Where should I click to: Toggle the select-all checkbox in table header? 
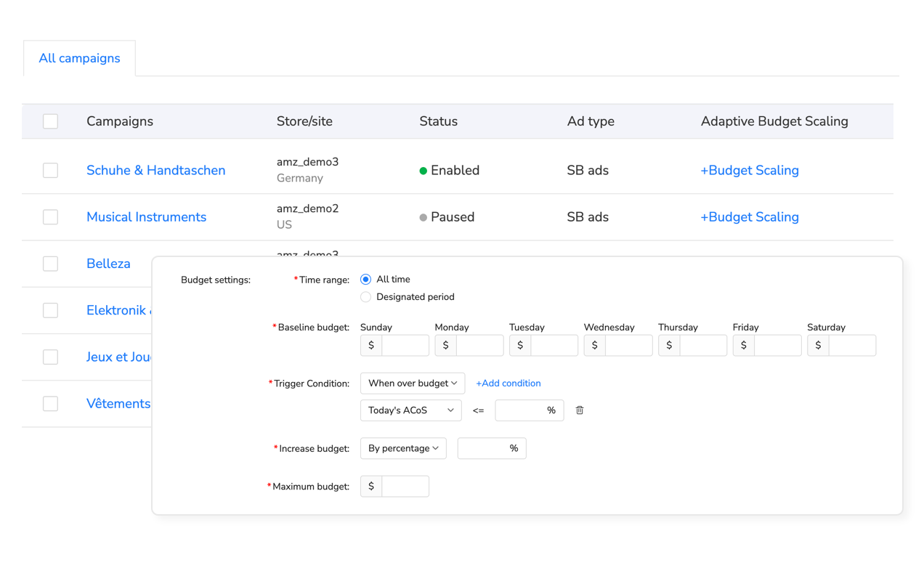point(50,121)
